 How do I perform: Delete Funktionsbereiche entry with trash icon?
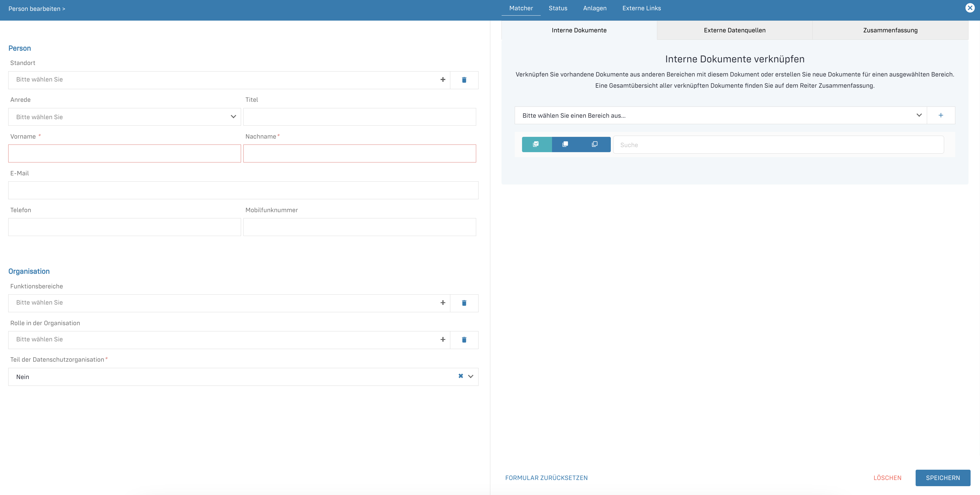(x=464, y=303)
